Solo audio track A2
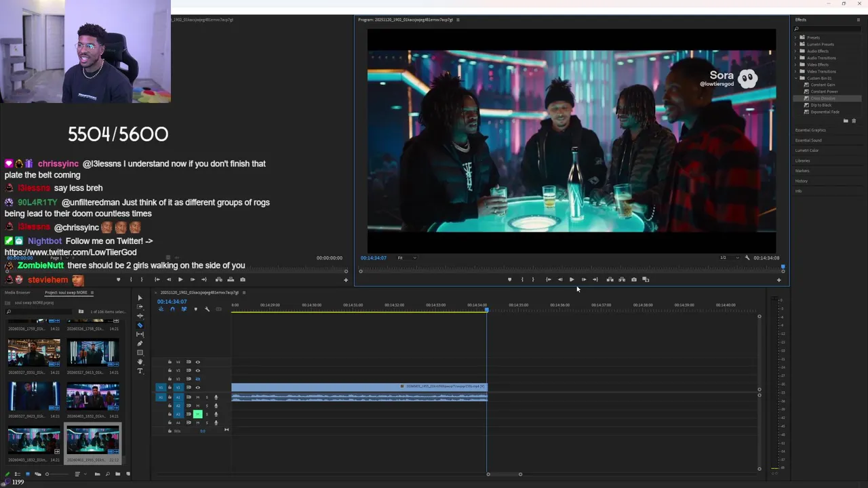 (207, 405)
